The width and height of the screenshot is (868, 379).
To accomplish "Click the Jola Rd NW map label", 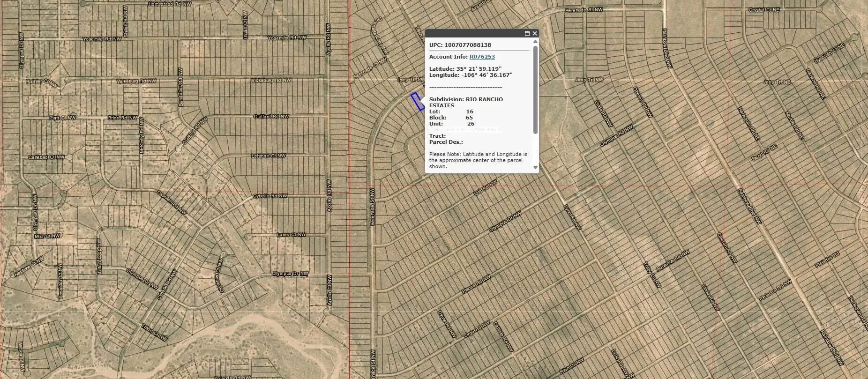I will click(485, 187).
